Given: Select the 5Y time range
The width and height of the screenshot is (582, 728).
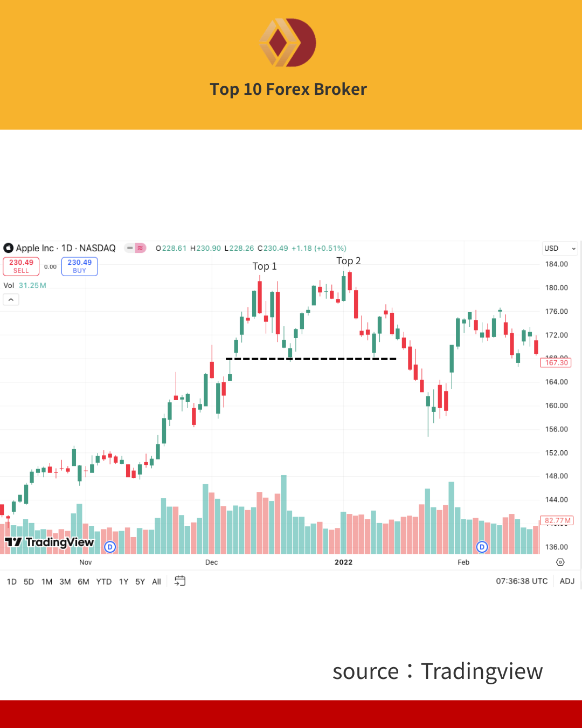Looking at the screenshot, I should 140,581.
